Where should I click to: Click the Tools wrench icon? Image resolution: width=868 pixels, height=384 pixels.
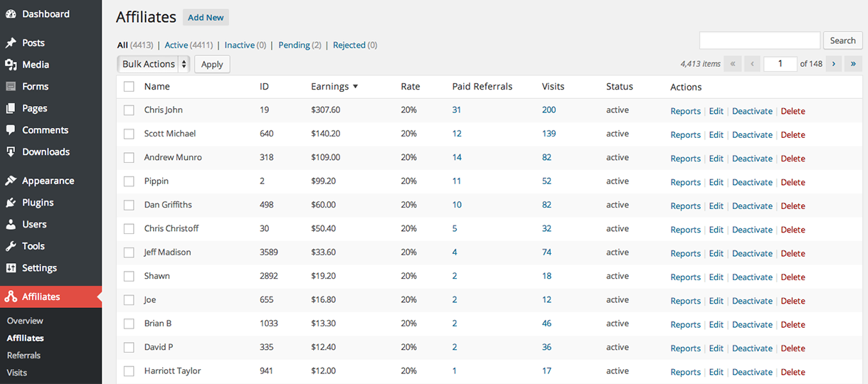click(11, 246)
